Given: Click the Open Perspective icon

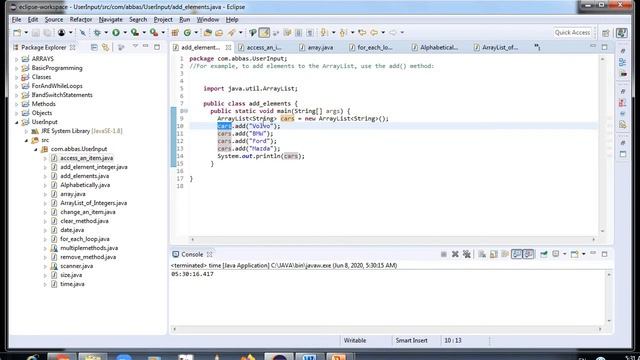Looking at the screenshot, I should pos(606,33).
